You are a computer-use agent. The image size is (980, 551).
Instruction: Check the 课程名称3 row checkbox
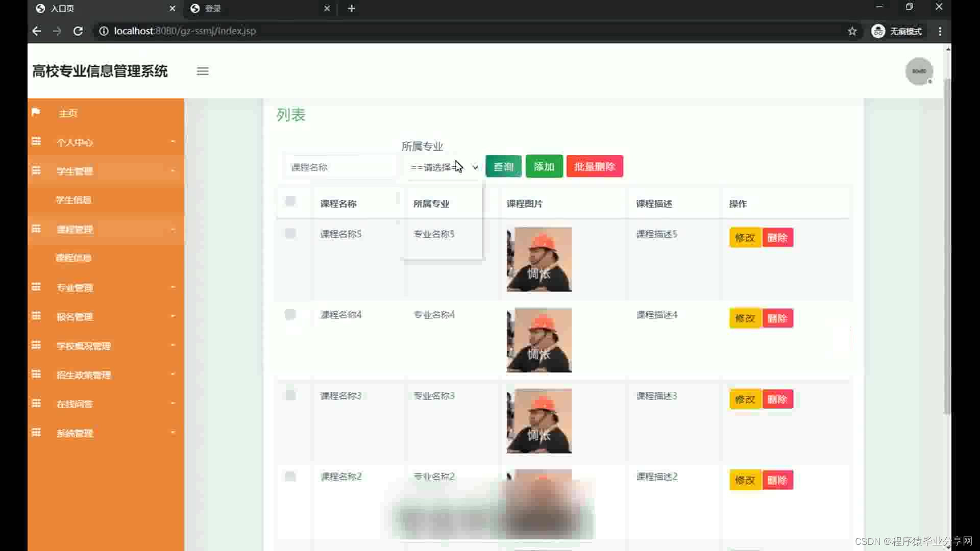coord(290,395)
